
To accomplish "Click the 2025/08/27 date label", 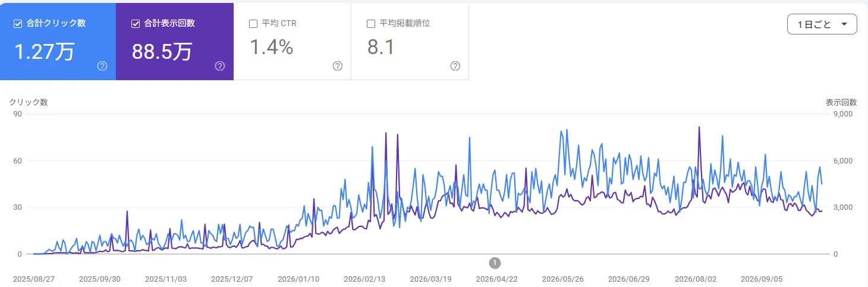I will coord(34,278).
